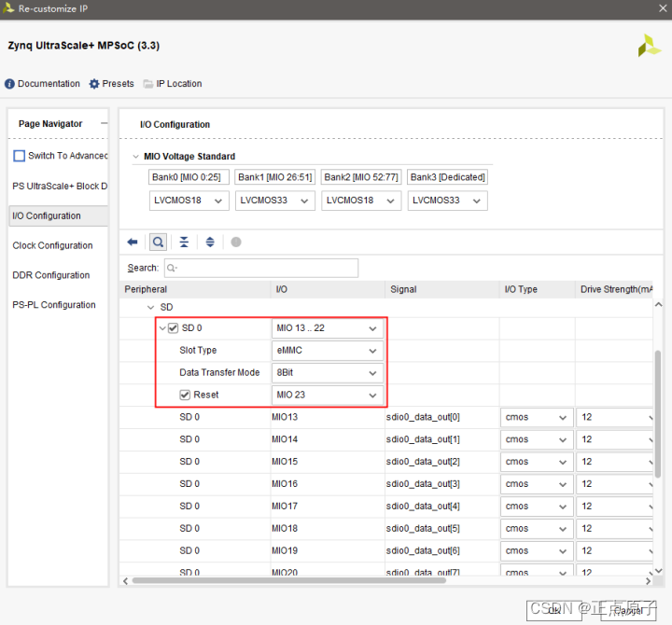The image size is (672, 625).
Task: Open the Slot Type eMMC dropdown
Action: coord(327,351)
